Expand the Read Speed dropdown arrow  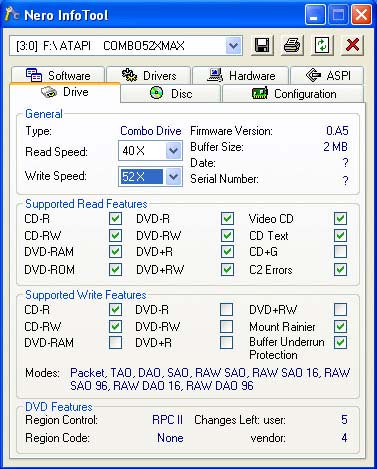173,151
